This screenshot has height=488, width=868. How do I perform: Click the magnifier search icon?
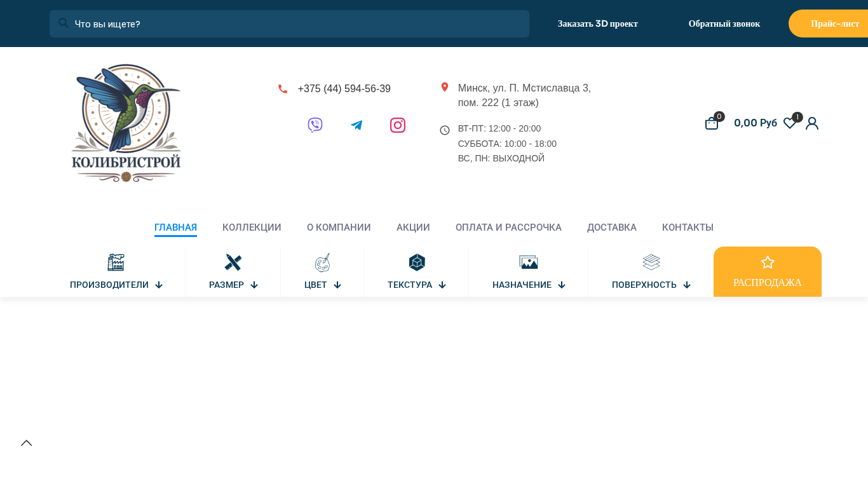[x=64, y=23]
